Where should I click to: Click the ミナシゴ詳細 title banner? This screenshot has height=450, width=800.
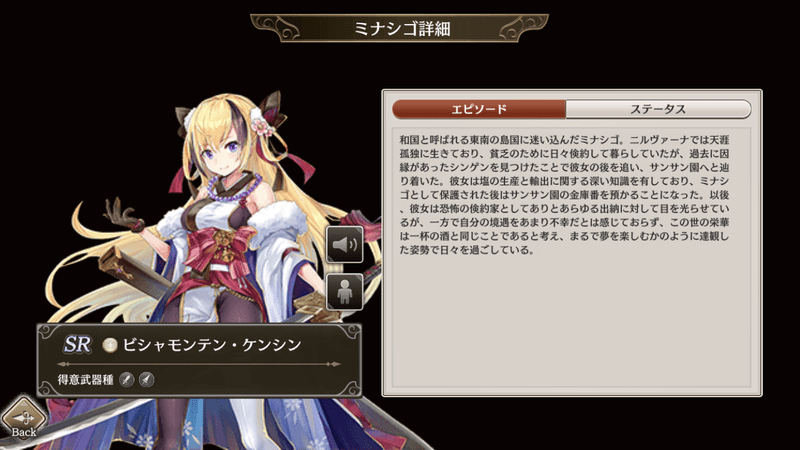(x=400, y=29)
